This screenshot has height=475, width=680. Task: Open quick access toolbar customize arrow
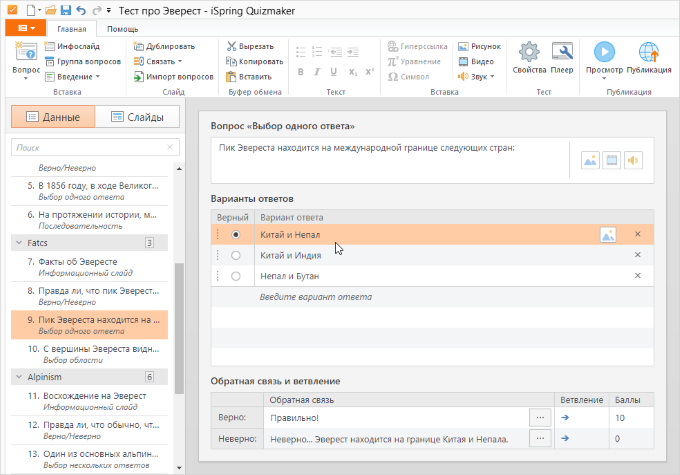coord(109,10)
